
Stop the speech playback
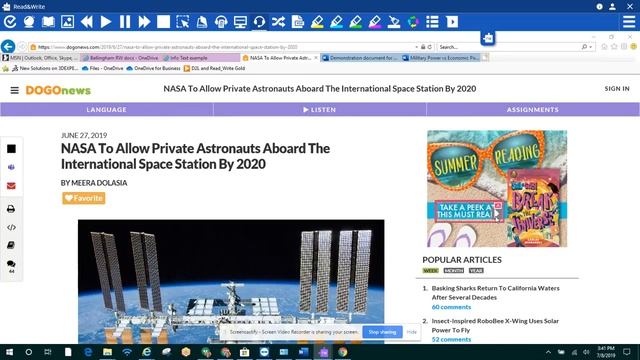pyautogui.click(x=163, y=22)
